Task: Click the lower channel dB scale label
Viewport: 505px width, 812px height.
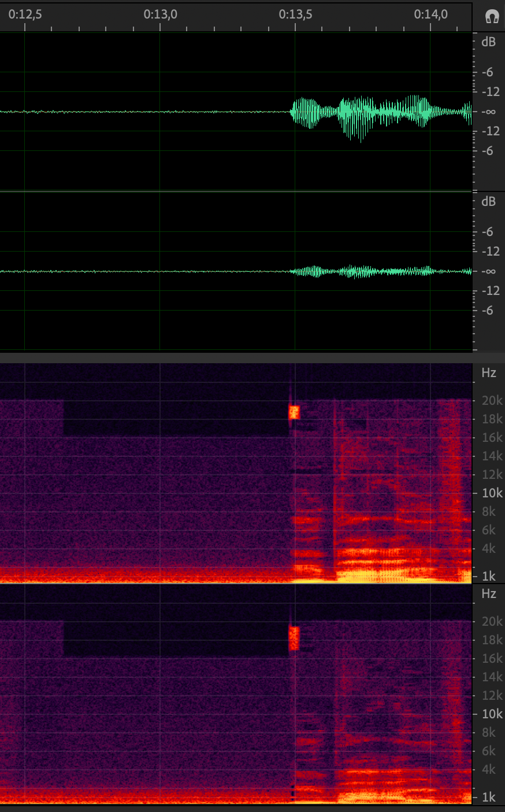Action: click(488, 201)
